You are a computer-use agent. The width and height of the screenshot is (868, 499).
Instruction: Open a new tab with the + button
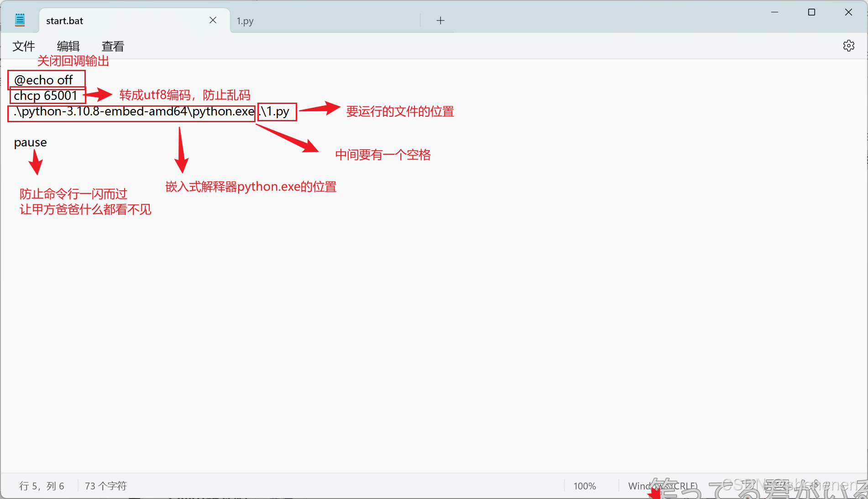440,20
